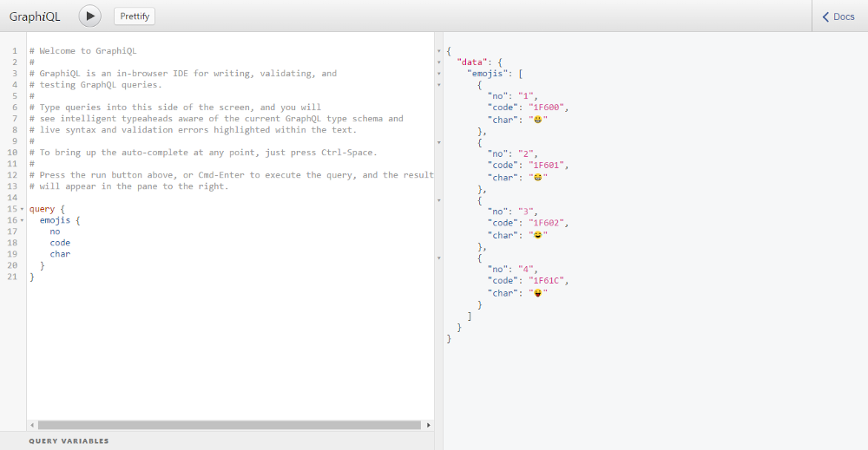868x450 pixels.
Task: Collapse the query block fold arrow at line 15
Action: coord(23,209)
